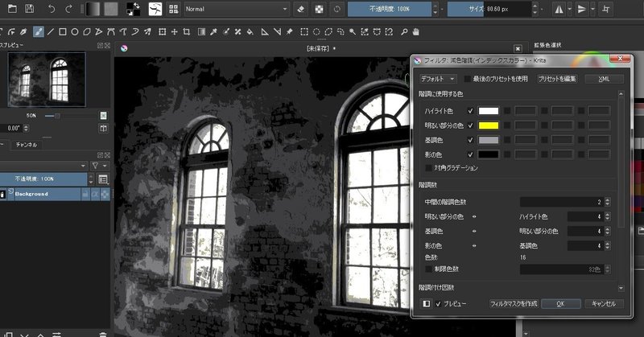This screenshot has height=337, width=644.
Task: Click the overview preview thumbnail
Action: tap(47, 79)
